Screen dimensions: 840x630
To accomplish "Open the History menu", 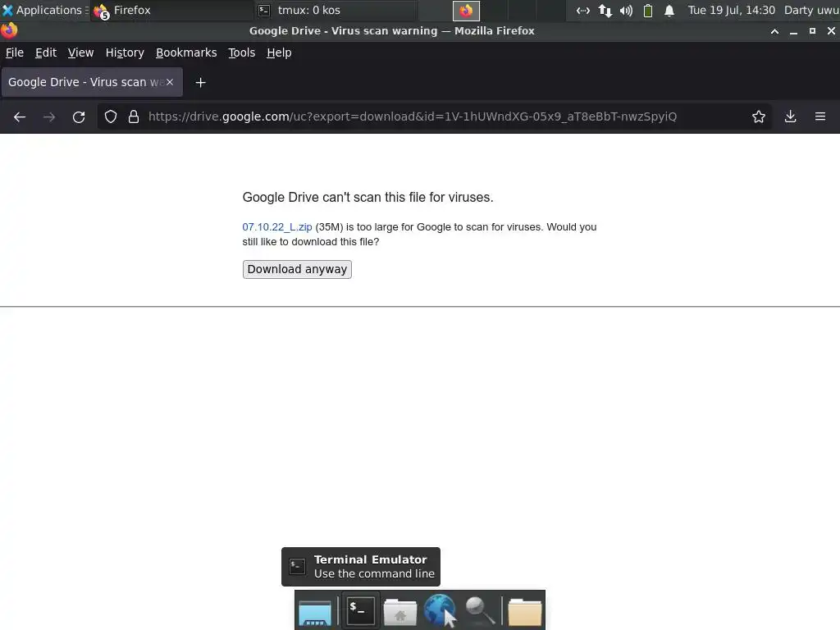I will [125, 52].
